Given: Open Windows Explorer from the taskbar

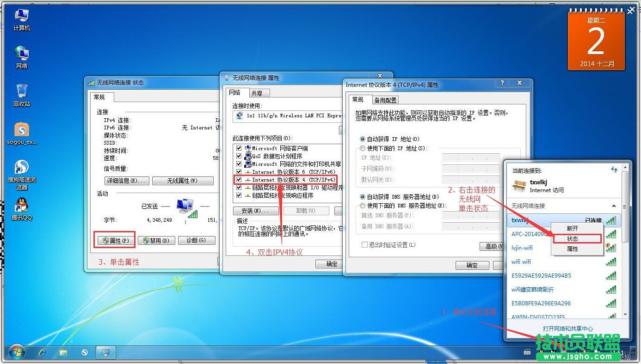Looking at the screenshot, I should [x=63, y=352].
